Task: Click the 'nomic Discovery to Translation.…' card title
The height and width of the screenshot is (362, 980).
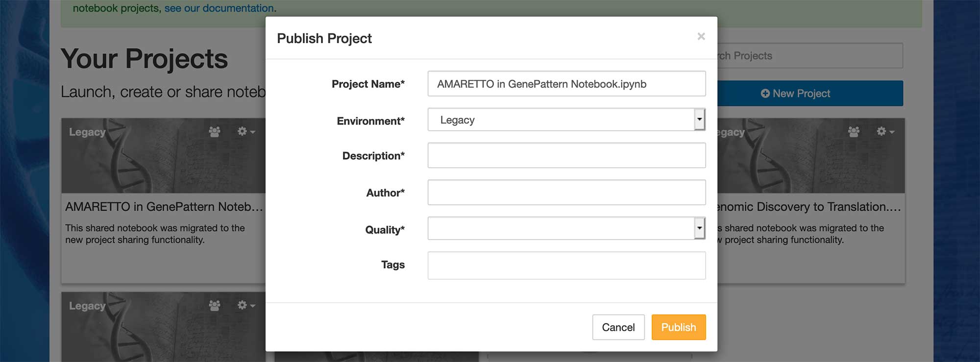Action: 809,207
